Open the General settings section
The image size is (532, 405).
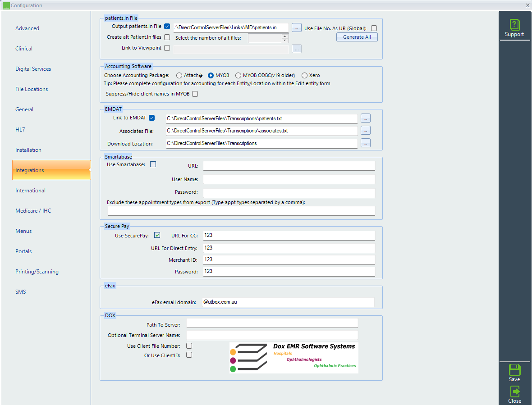coord(24,109)
